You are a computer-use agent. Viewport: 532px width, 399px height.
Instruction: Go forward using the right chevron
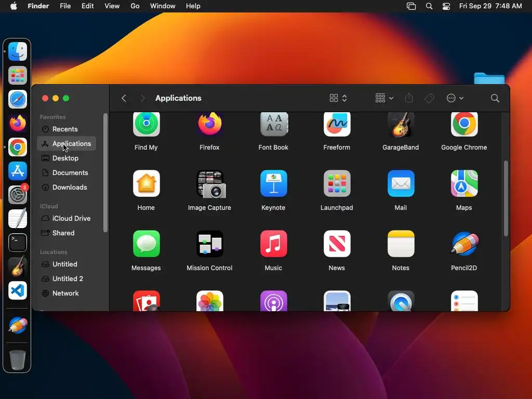click(142, 98)
